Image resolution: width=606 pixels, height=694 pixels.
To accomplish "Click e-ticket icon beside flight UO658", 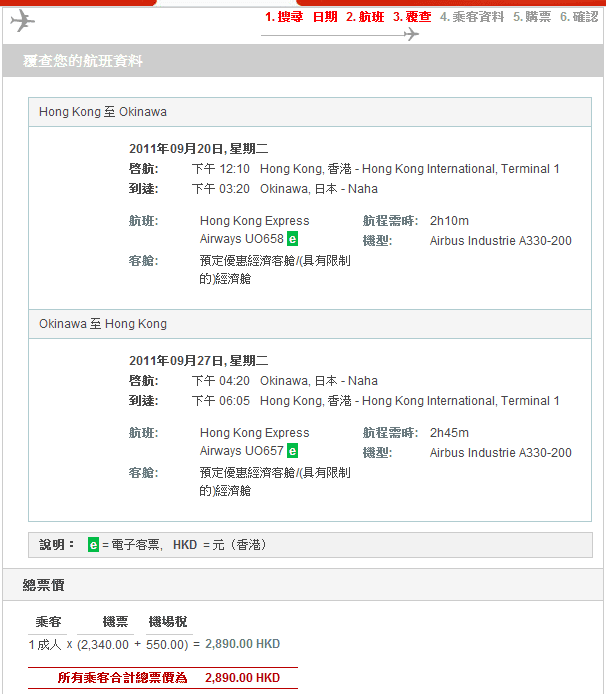I will (x=292, y=239).
